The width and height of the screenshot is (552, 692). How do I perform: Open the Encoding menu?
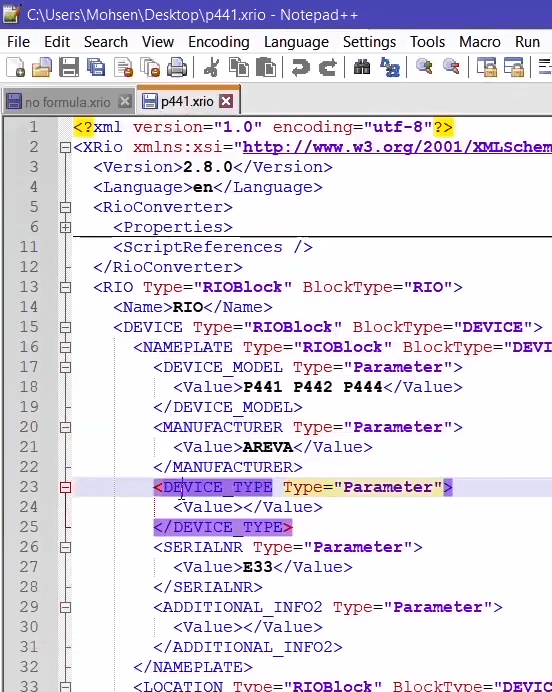[218, 42]
